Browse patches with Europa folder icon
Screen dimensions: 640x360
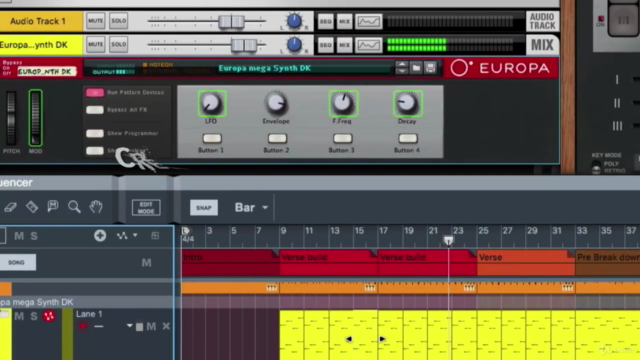pos(416,68)
